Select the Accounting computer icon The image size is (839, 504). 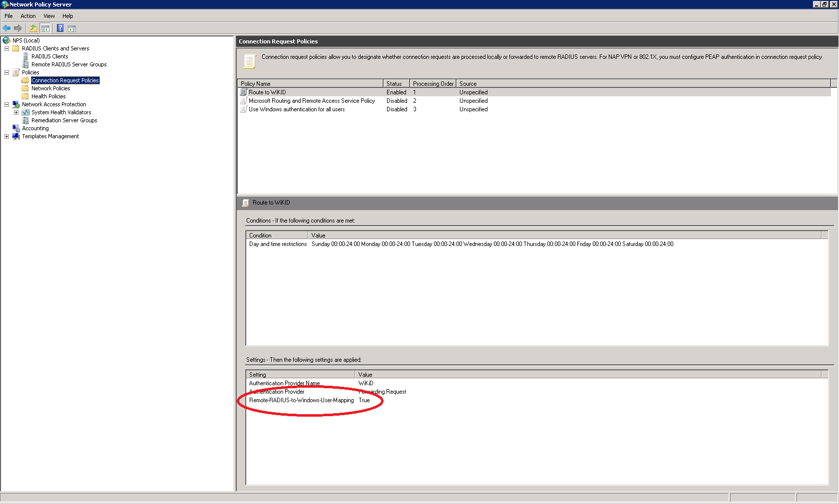(x=16, y=128)
